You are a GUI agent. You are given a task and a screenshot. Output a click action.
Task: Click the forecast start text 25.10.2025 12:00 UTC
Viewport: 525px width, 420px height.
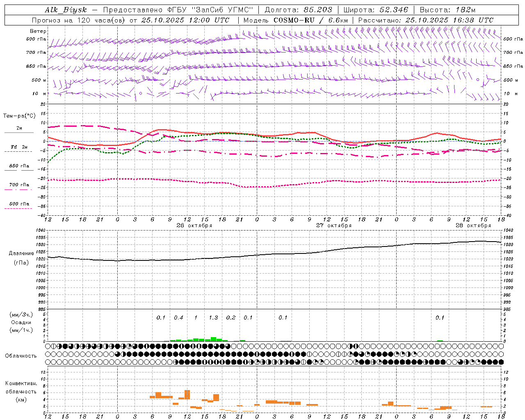185,20
